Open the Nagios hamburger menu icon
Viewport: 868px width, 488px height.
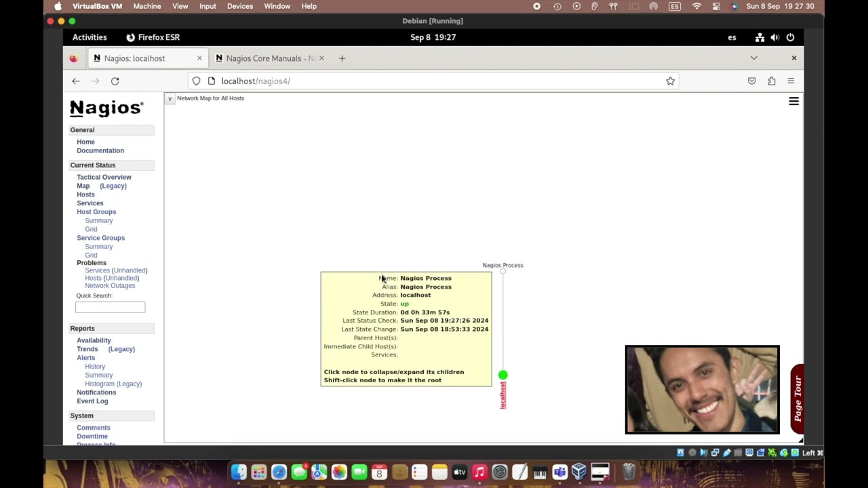pyautogui.click(x=793, y=102)
